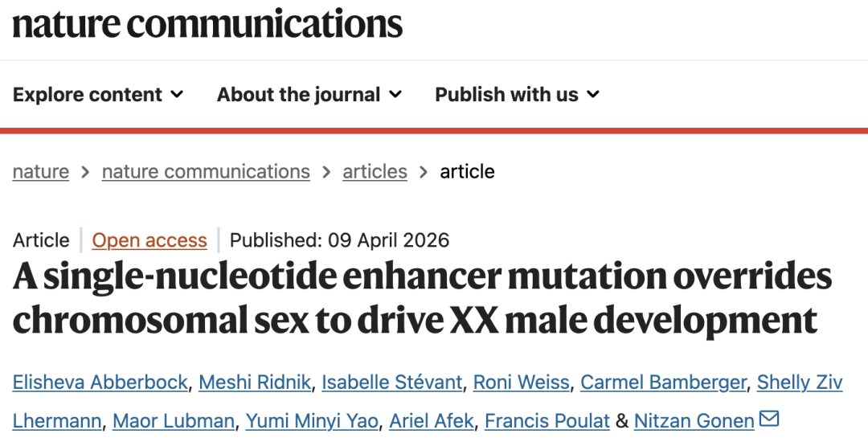Expand the About the journal chevron
This screenshot has height=446, width=868.
[x=395, y=95]
